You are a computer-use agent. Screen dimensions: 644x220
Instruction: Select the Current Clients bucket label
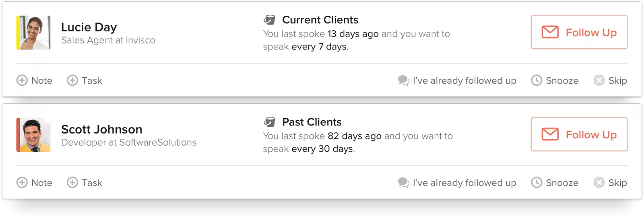(320, 20)
